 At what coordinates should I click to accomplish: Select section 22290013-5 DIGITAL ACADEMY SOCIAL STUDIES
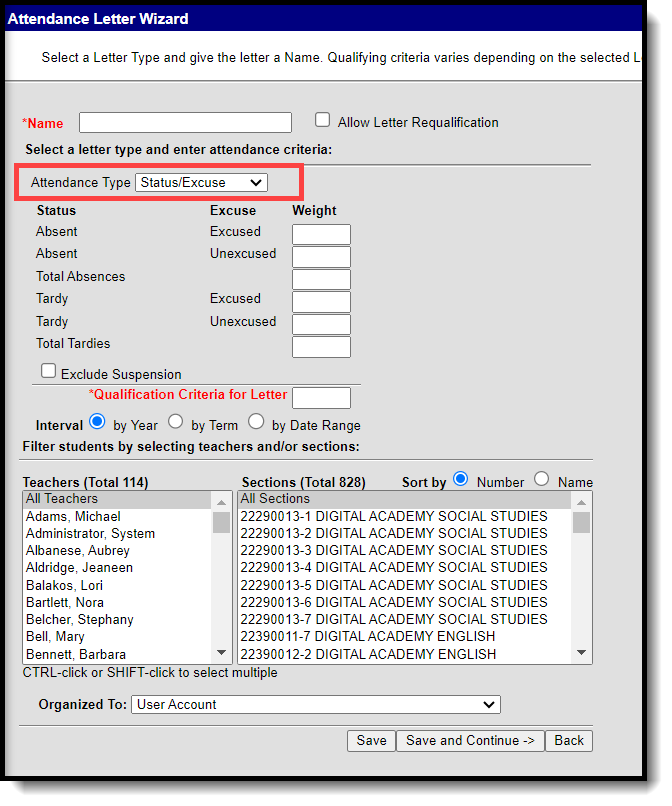(x=405, y=585)
